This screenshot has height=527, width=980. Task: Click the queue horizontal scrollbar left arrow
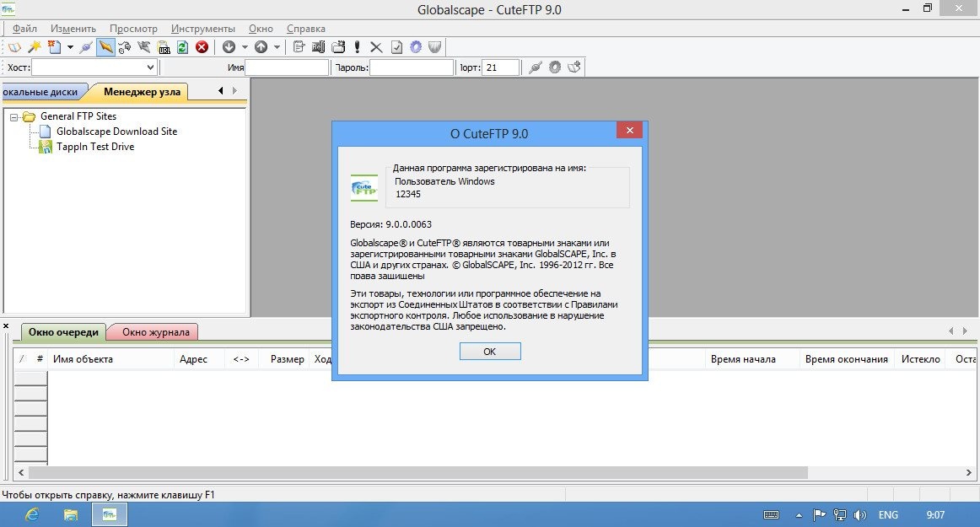[21, 472]
